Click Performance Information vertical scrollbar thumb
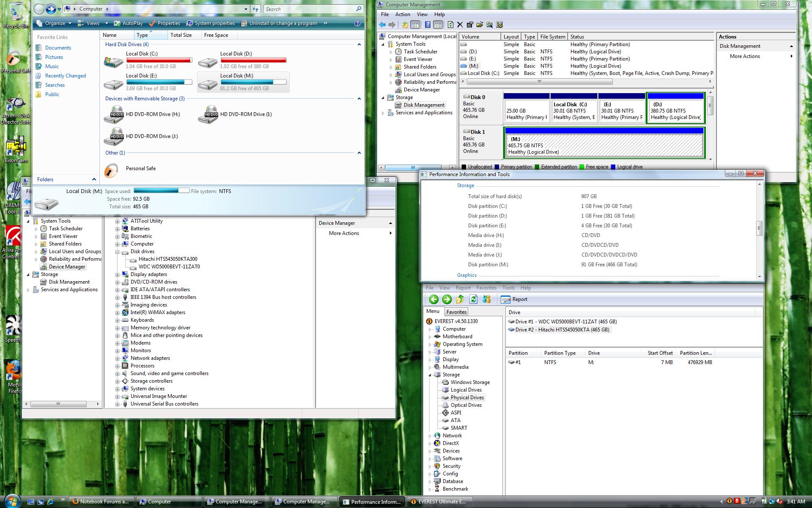Image resolution: width=812 pixels, height=508 pixels. coord(759,228)
